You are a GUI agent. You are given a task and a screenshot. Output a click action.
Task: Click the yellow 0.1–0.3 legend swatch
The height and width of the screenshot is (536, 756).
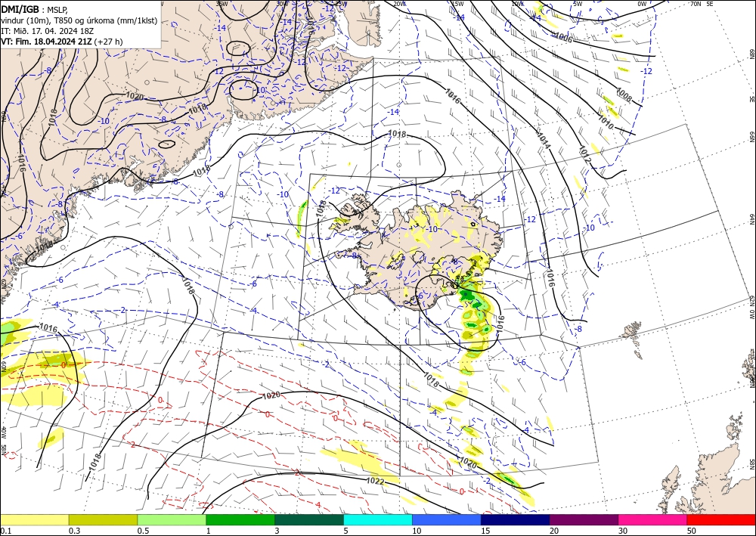pos(34,519)
